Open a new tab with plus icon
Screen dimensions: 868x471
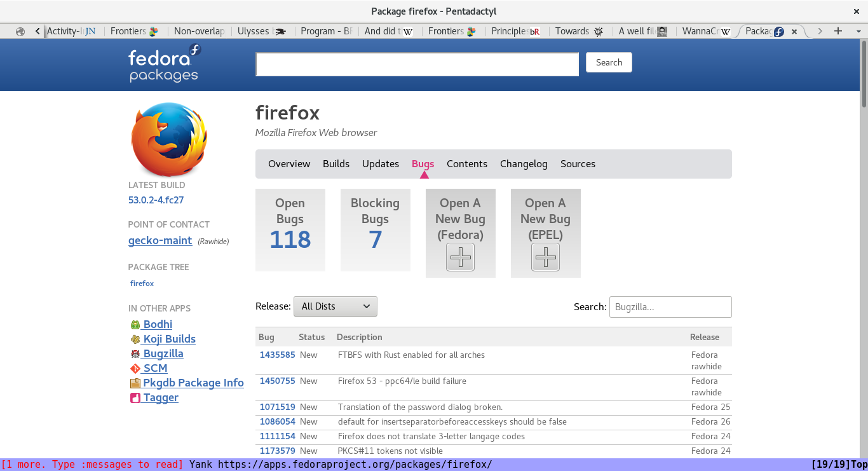coord(838,31)
